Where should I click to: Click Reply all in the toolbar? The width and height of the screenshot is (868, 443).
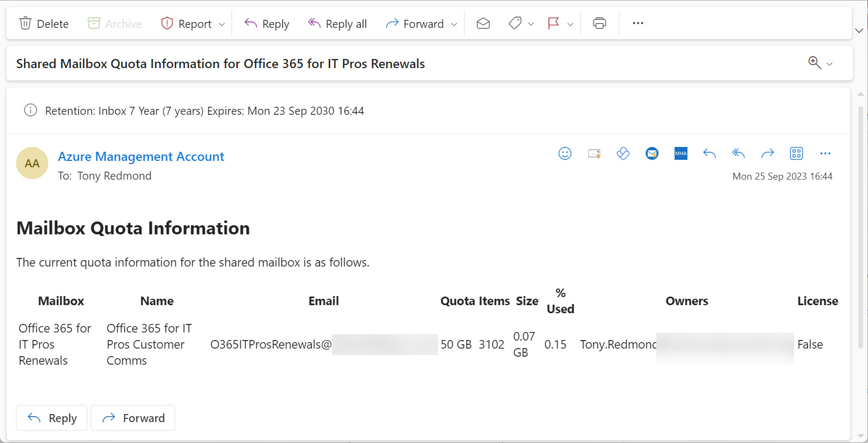pyautogui.click(x=338, y=24)
